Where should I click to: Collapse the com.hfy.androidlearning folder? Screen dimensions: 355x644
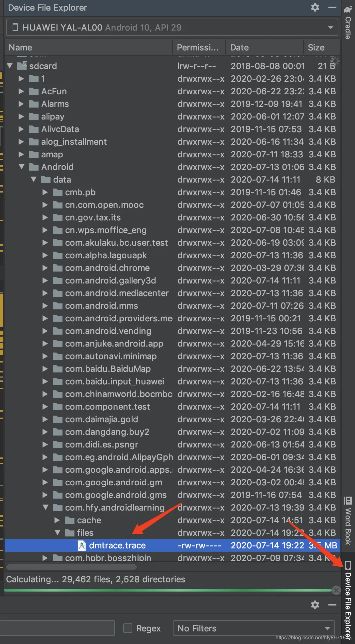tap(46, 508)
